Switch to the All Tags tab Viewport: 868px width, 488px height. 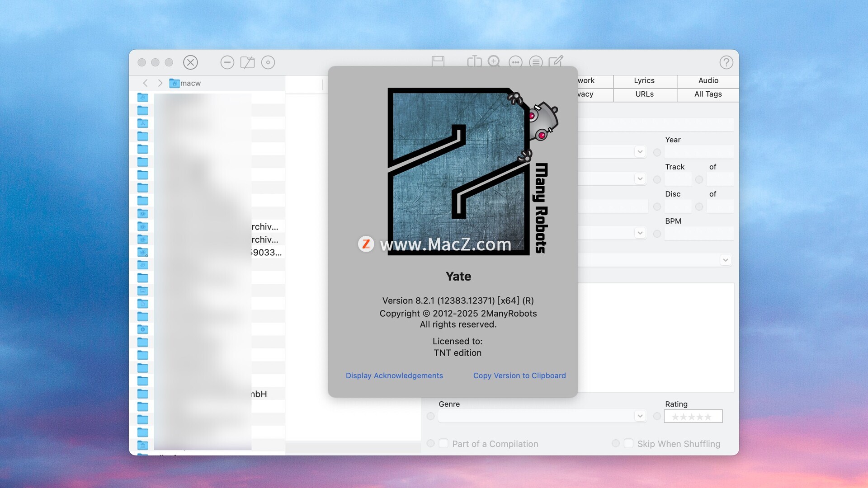708,94
